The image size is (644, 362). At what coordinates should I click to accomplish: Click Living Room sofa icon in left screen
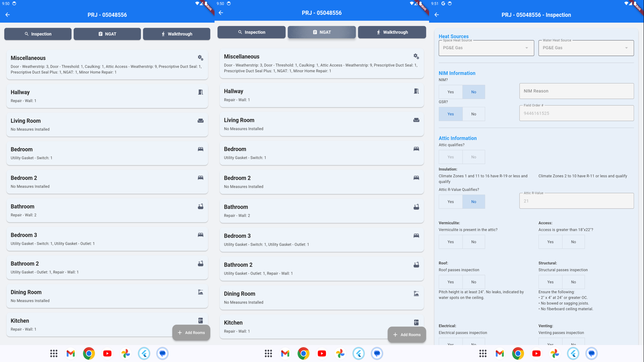[x=201, y=121]
